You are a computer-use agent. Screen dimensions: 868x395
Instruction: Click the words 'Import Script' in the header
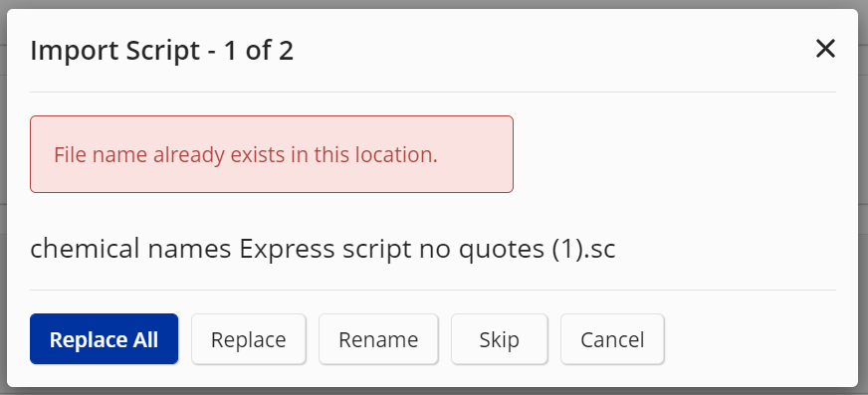(x=114, y=51)
